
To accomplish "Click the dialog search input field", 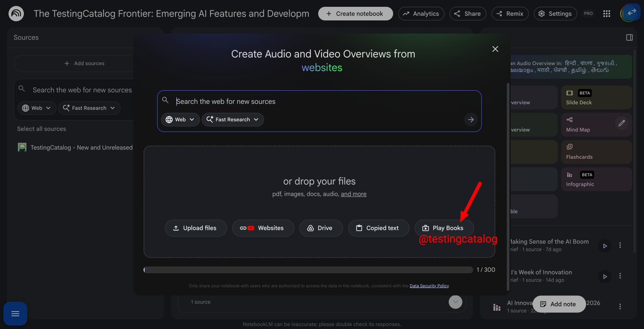I will tap(319, 101).
